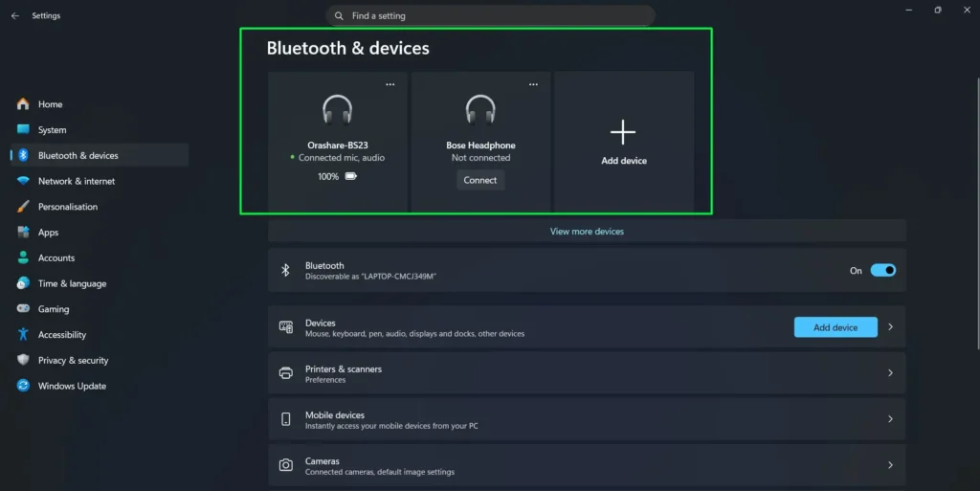Click the Orashare-BS23 device name
This screenshot has height=491, width=980.
click(338, 145)
